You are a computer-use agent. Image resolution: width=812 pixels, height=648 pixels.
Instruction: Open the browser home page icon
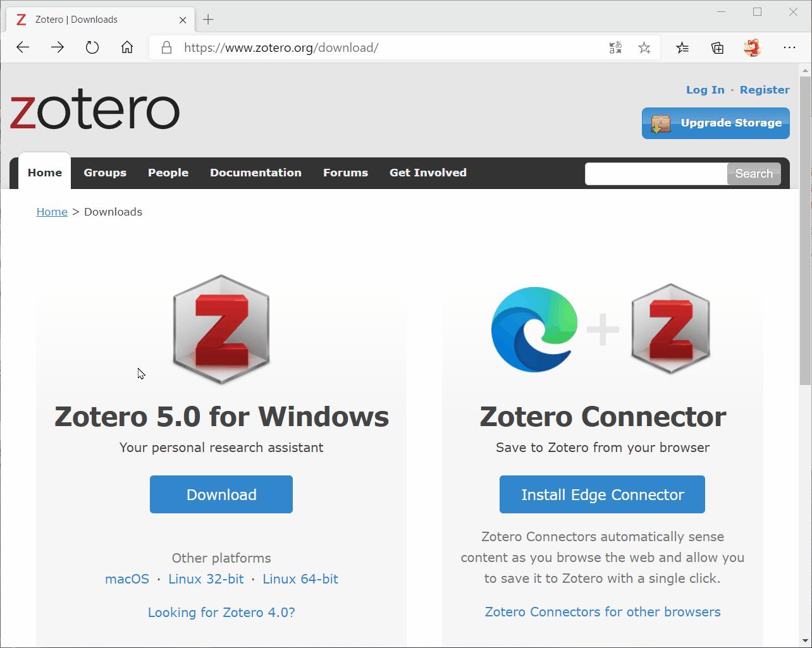coord(127,47)
